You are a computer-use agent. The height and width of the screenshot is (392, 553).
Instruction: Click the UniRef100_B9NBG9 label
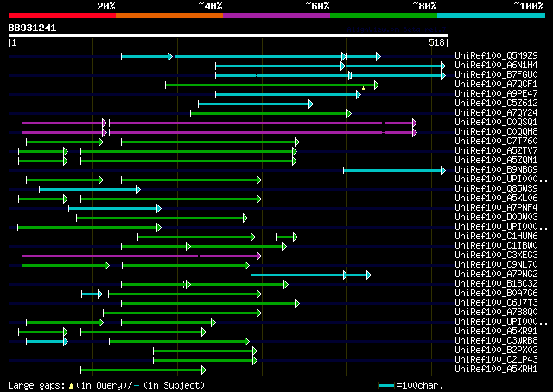coord(496,169)
